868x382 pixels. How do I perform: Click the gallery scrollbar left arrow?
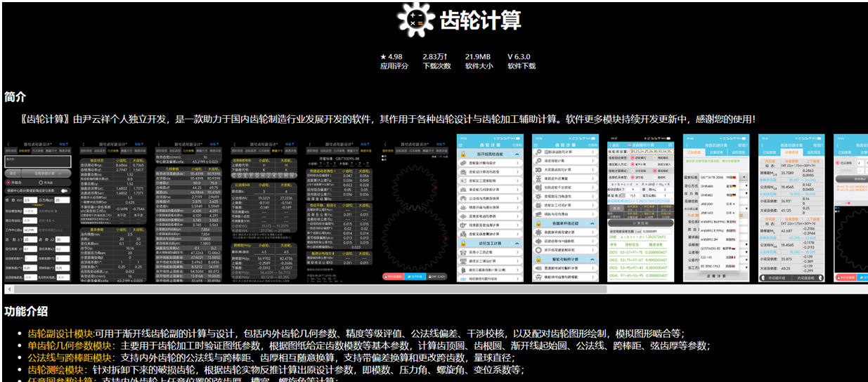[8, 289]
